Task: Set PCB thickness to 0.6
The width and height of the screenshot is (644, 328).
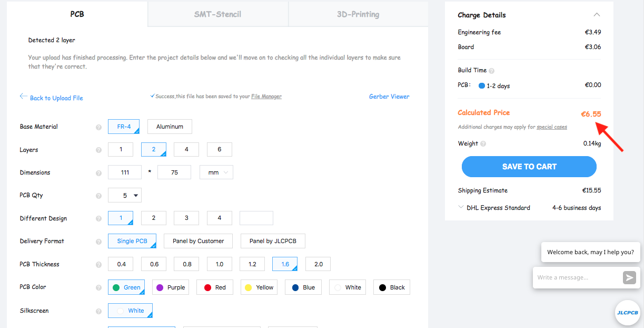Action: [154, 264]
